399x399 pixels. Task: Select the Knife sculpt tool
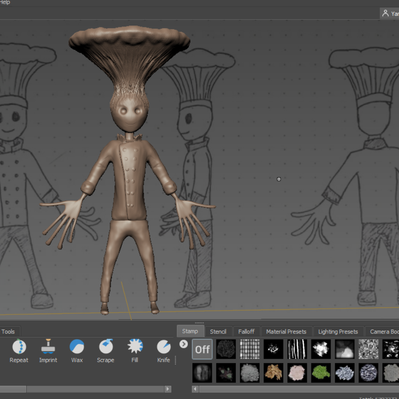click(x=163, y=351)
